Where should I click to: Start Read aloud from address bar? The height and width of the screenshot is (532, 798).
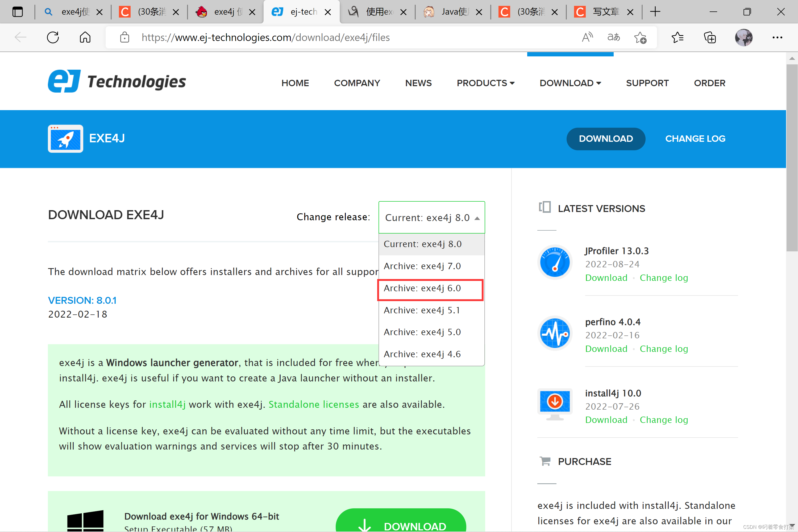587,37
